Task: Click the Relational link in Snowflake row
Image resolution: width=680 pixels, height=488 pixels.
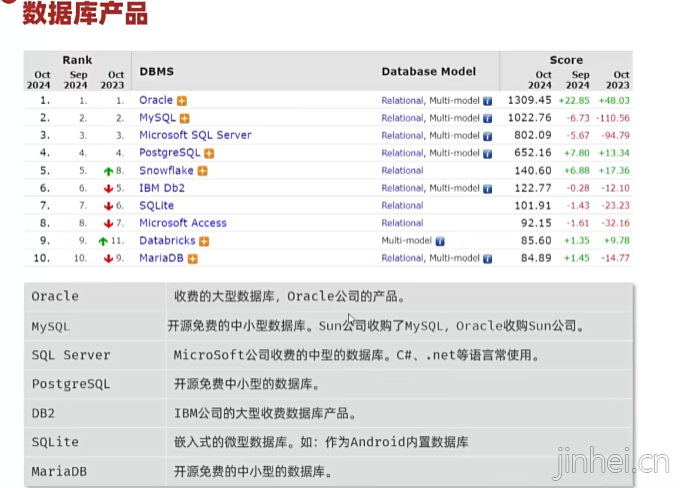Action: (x=402, y=170)
